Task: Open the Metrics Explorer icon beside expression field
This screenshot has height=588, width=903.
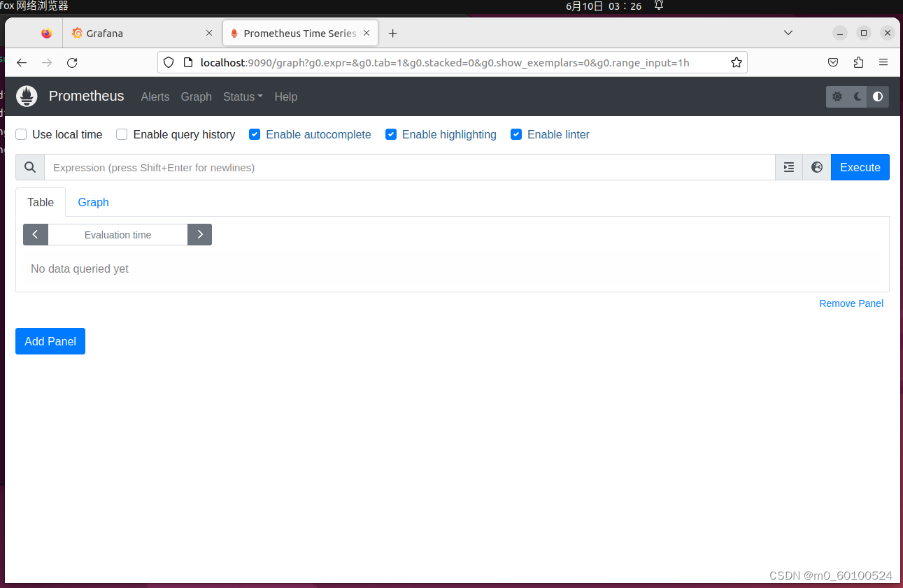Action: click(788, 167)
